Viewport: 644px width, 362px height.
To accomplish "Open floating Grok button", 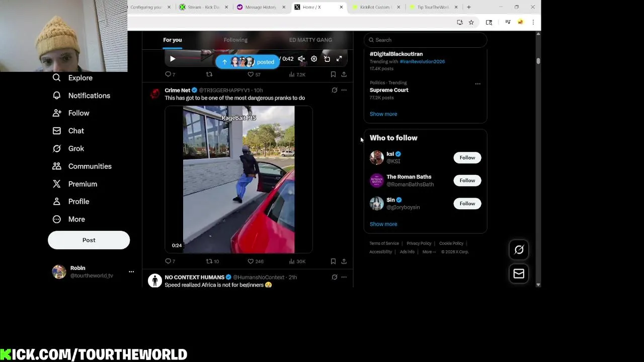I will pos(519,250).
